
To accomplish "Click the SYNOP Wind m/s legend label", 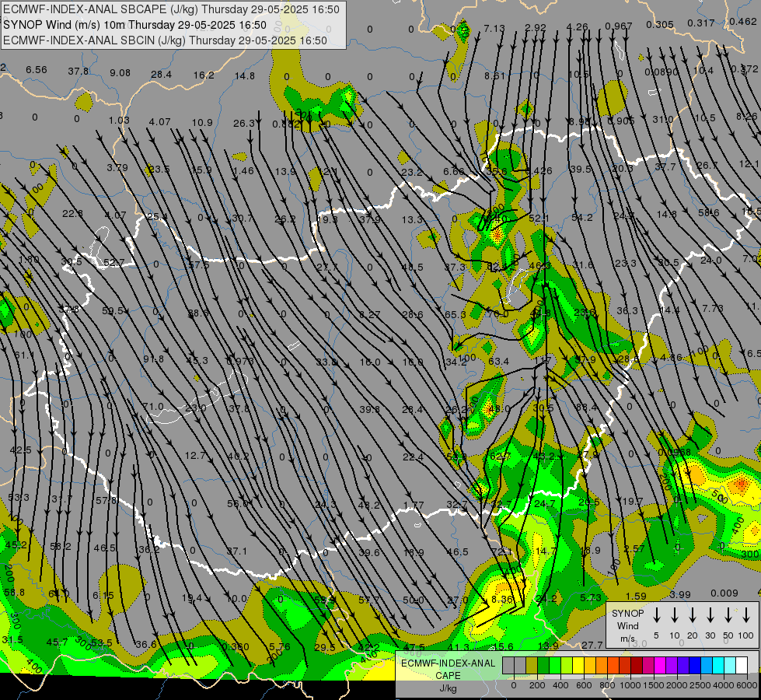I will 627,625.
